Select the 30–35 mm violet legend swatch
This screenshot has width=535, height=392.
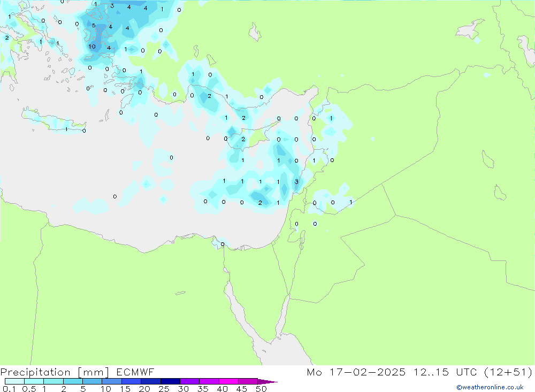tap(190, 381)
